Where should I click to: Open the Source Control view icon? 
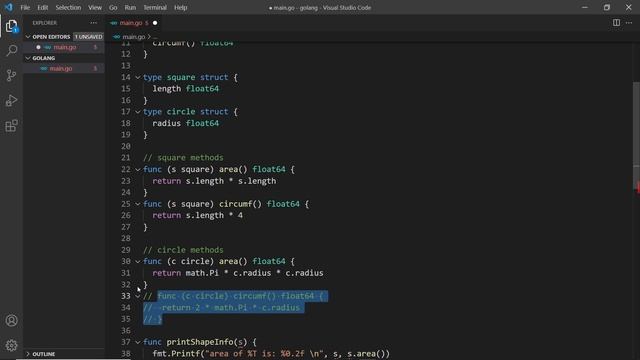pyautogui.click(x=11, y=76)
